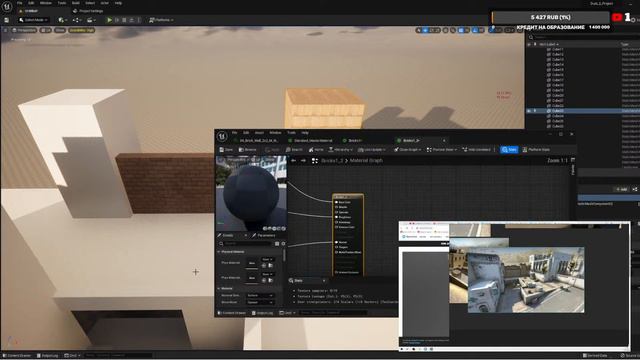
Task: Click the Show button in viewport toolbar
Action: point(60,30)
